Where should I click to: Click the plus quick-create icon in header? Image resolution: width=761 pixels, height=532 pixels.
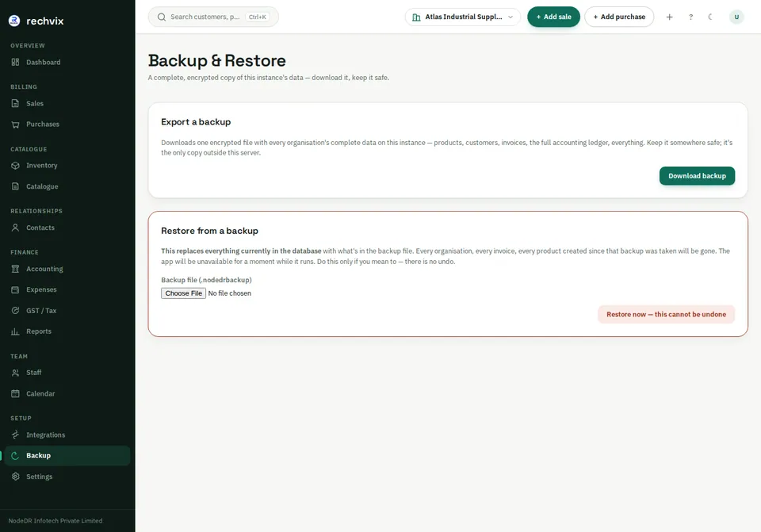669,17
